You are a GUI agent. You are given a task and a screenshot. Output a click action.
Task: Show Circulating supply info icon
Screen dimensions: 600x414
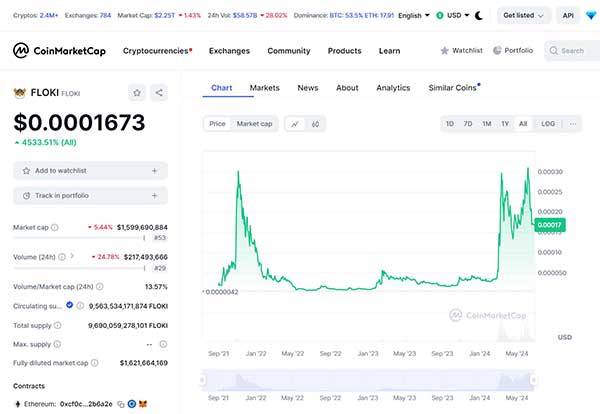tap(80, 306)
